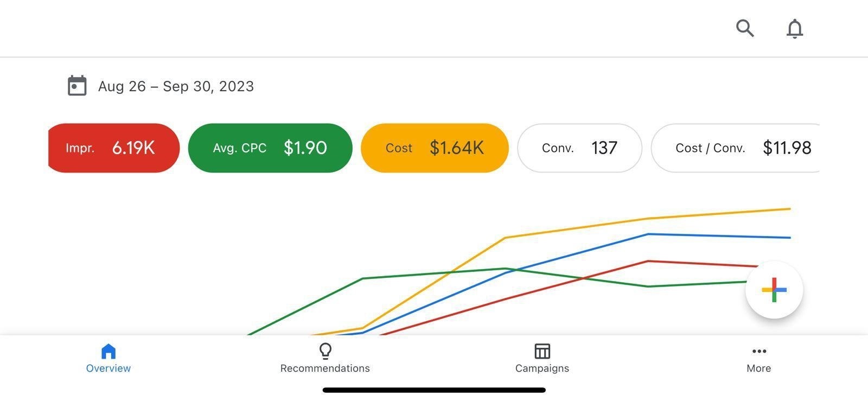Switch to the Recommendations tab
This screenshot has height=401, width=868.
324,358
